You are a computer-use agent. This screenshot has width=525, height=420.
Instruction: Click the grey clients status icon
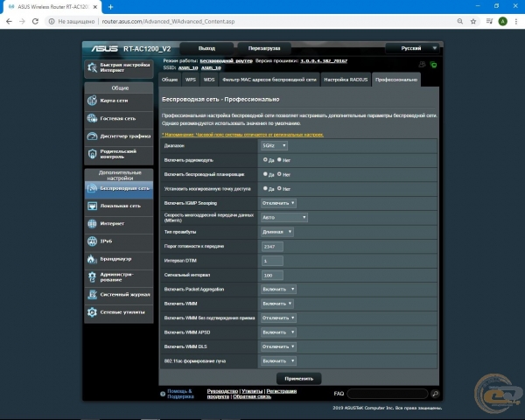tap(423, 64)
